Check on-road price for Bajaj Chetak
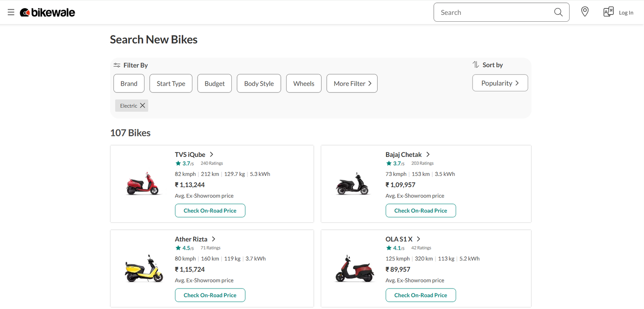 point(421,210)
